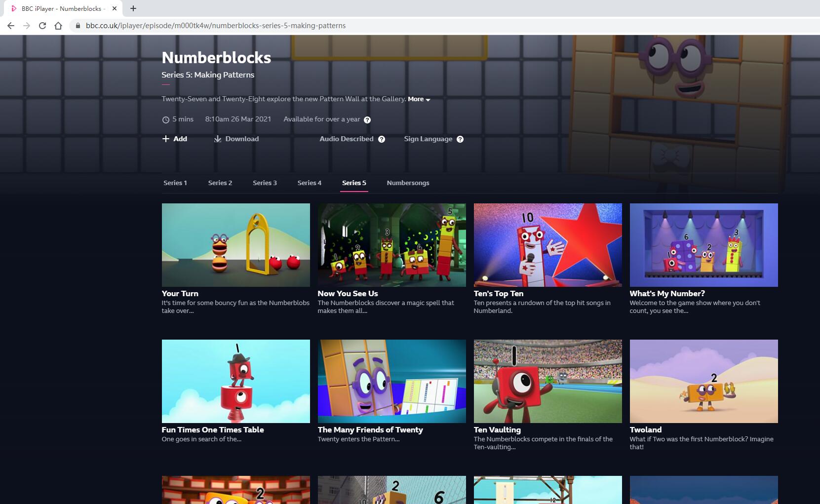Click the help icon beside Audio Described
The height and width of the screenshot is (504, 820).
(382, 139)
